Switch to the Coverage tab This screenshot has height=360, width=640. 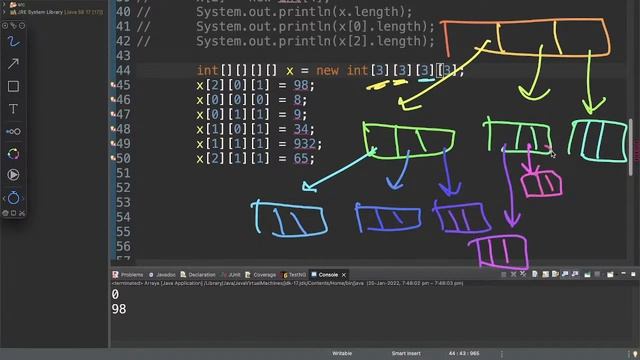[x=260, y=275]
